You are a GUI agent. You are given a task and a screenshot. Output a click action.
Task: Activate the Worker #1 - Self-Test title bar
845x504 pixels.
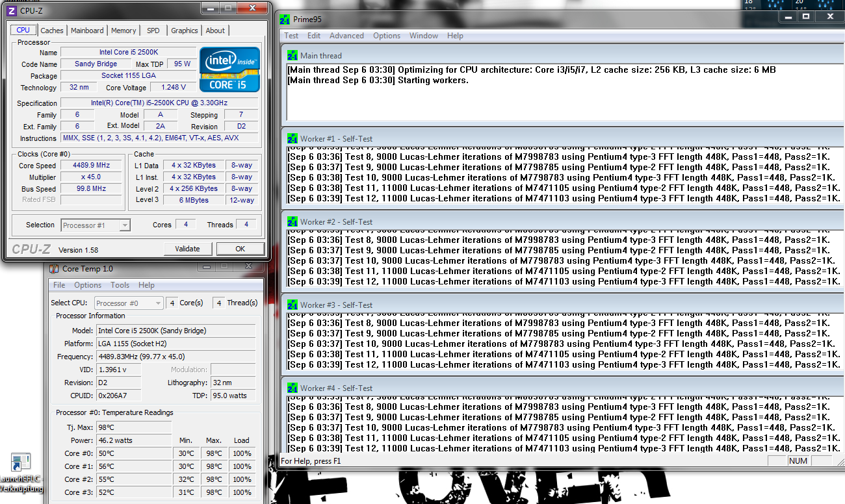(562, 139)
